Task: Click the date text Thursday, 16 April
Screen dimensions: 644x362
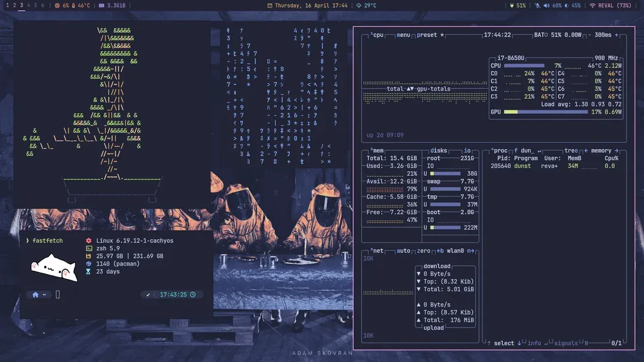Action: 301,6
